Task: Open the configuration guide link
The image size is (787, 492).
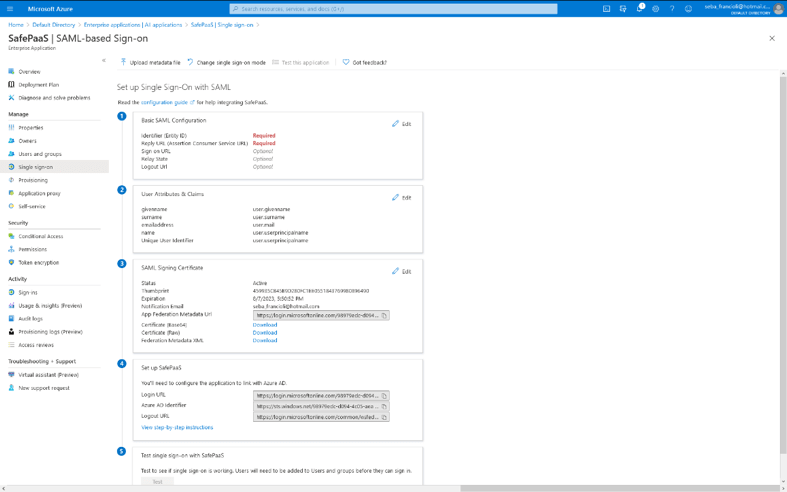Action: point(168,102)
